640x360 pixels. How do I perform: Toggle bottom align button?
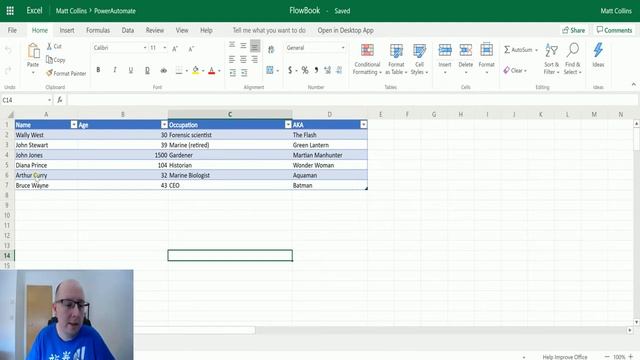click(255, 46)
